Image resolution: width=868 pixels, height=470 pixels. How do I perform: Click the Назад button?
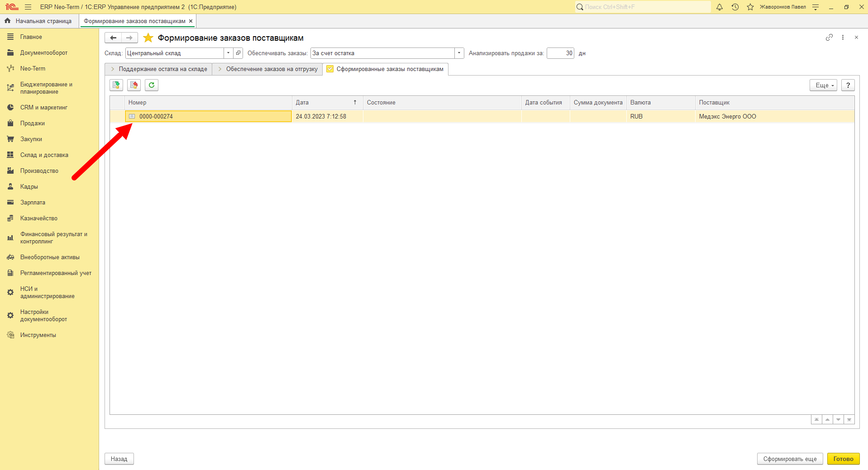[119, 459]
